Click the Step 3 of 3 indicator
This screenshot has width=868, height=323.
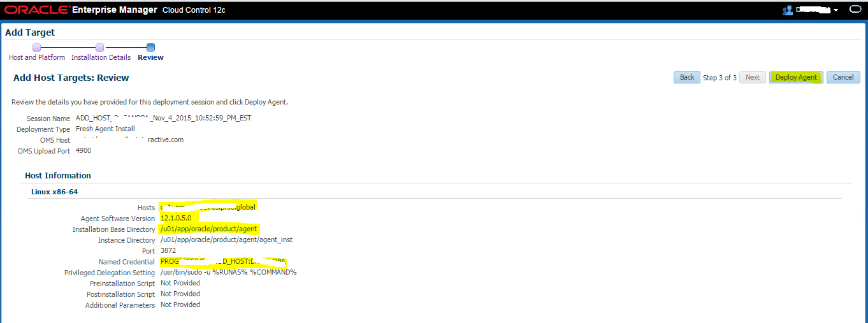click(x=720, y=78)
